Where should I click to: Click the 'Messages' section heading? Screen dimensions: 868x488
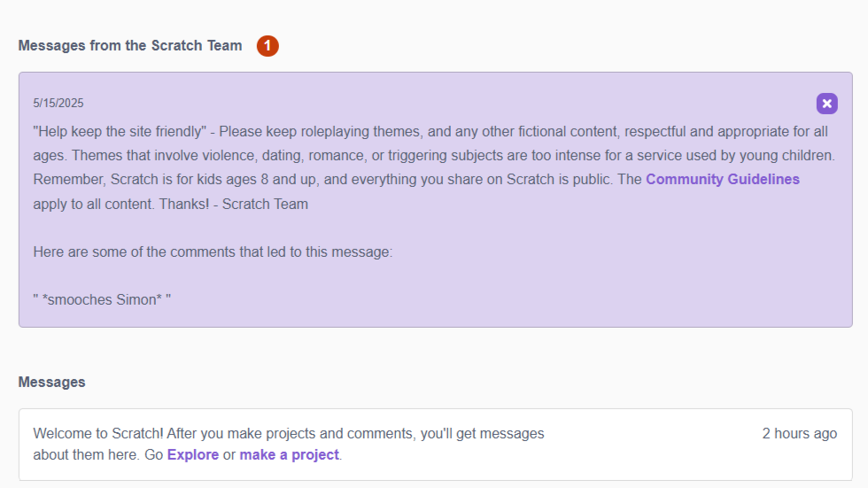coord(52,382)
